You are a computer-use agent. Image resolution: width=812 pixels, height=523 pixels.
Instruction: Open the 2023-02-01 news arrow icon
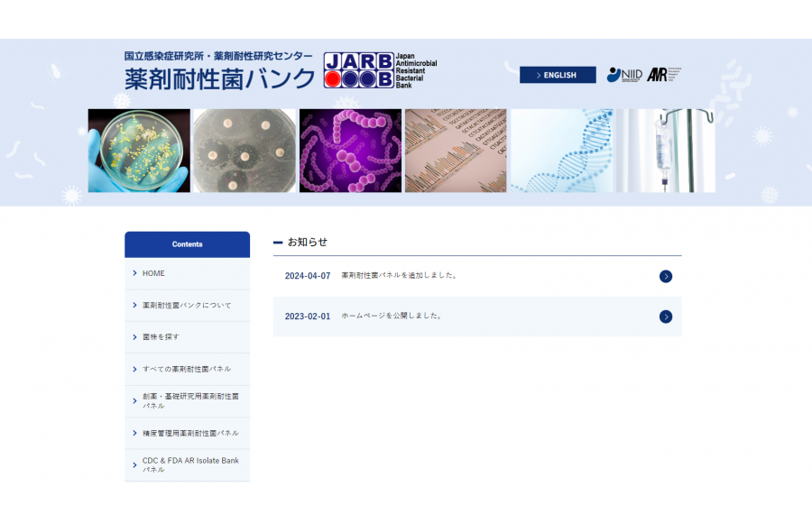[x=666, y=317]
